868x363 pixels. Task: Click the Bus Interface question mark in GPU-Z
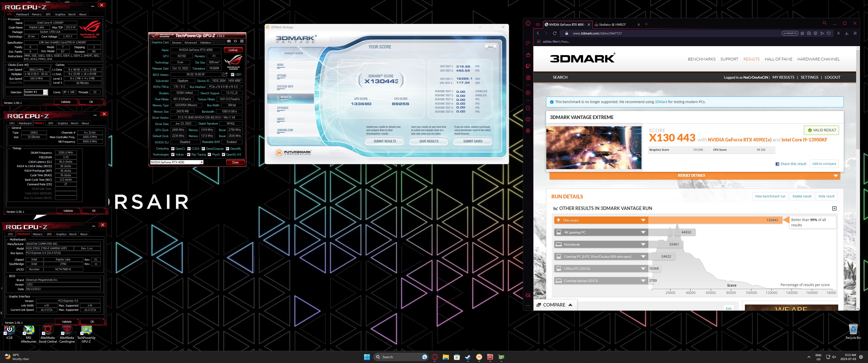point(241,87)
